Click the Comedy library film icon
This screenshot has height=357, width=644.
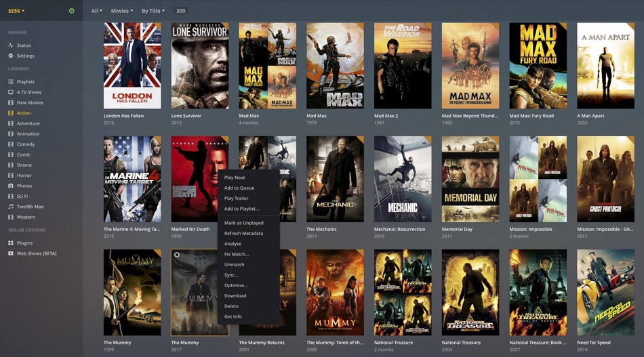click(x=11, y=144)
